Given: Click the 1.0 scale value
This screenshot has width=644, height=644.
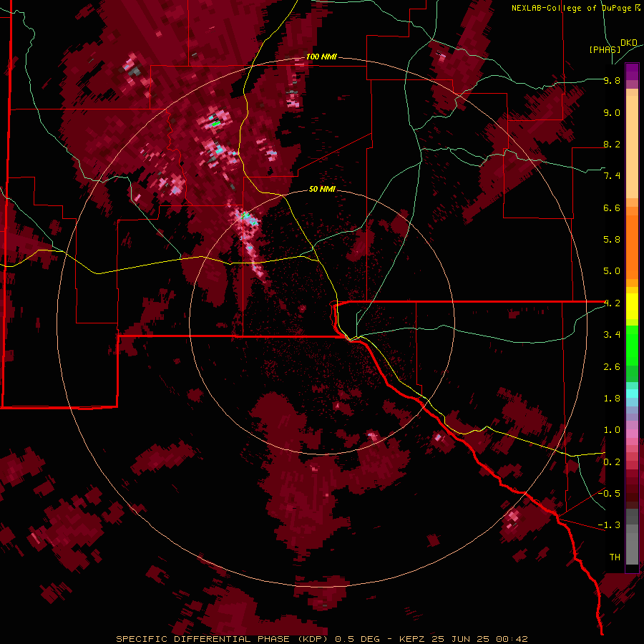Looking at the screenshot, I should tap(612, 430).
